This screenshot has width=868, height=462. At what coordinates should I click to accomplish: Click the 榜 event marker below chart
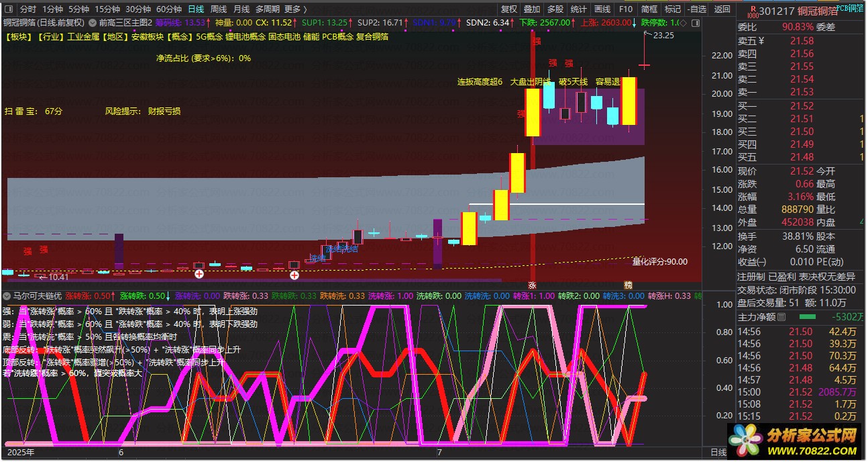[x=628, y=285]
